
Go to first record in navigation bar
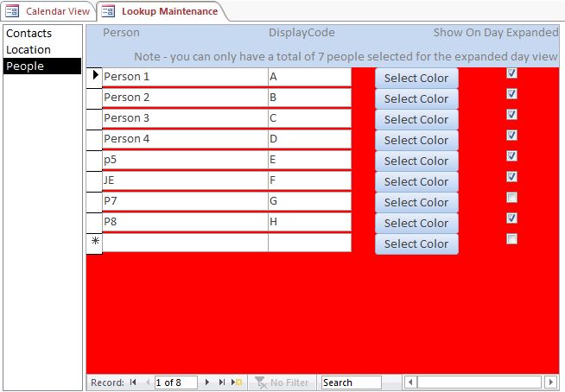pyautogui.click(x=133, y=383)
